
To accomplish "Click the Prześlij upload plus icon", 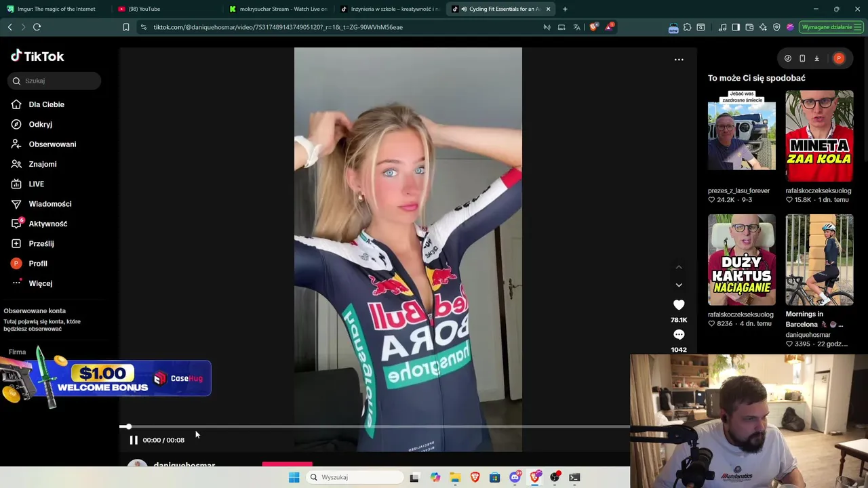I will pos(16,243).
